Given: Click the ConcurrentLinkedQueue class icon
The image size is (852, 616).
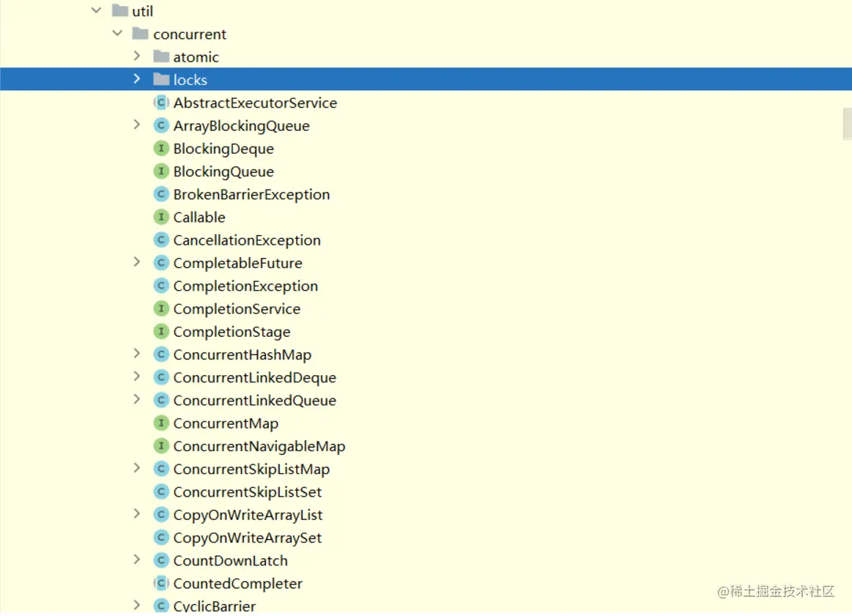Looking at the screenshot, I should point(161,401).
